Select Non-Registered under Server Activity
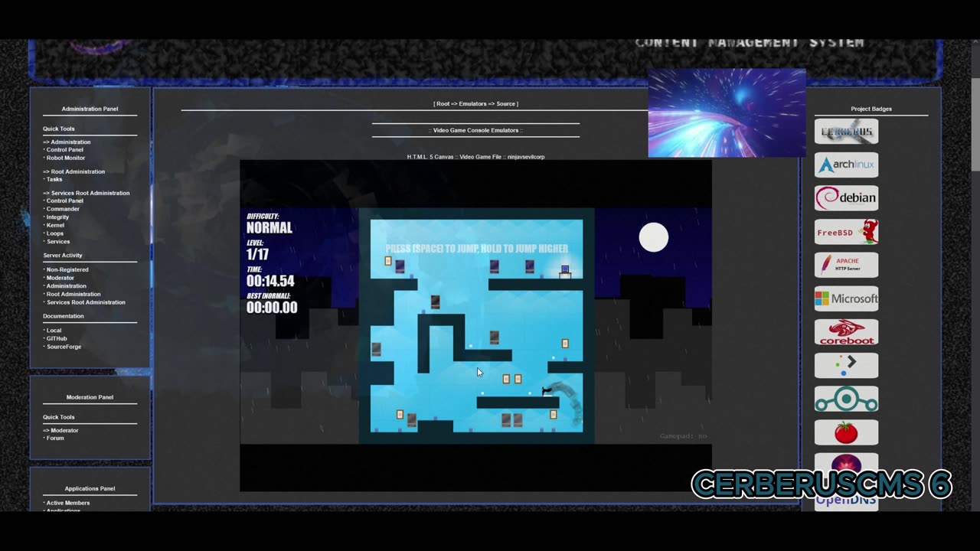980x551 pixels. 67,269
